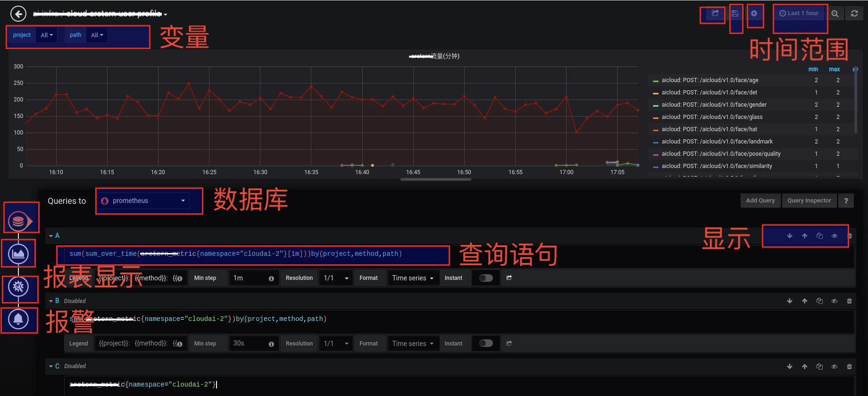This screenshot has width=868, height=396.
Task: Click query B link-to-Prometheus icon
Action: pos(509,344)
